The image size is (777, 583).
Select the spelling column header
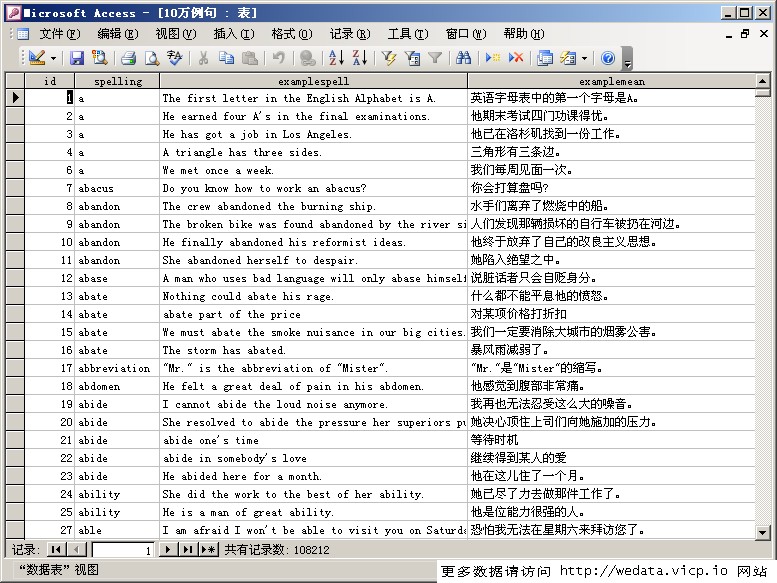click(117, 81)
